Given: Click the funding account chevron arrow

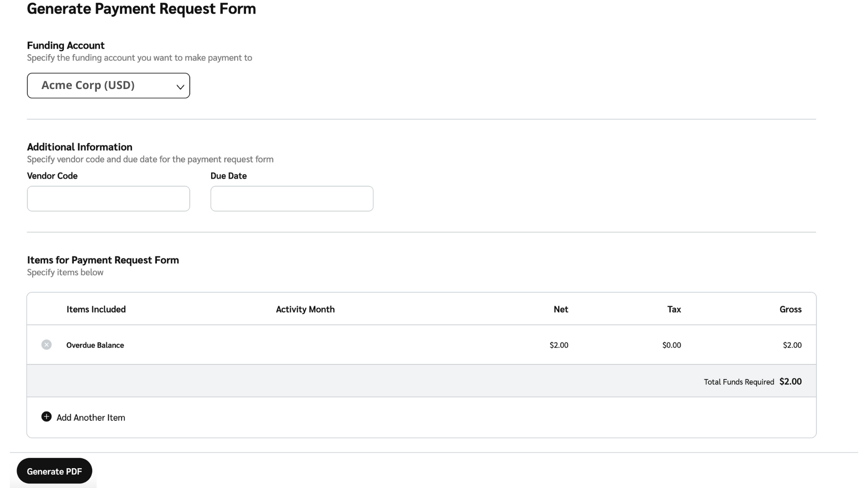Looking at the screenshot, I should (180, 87).
